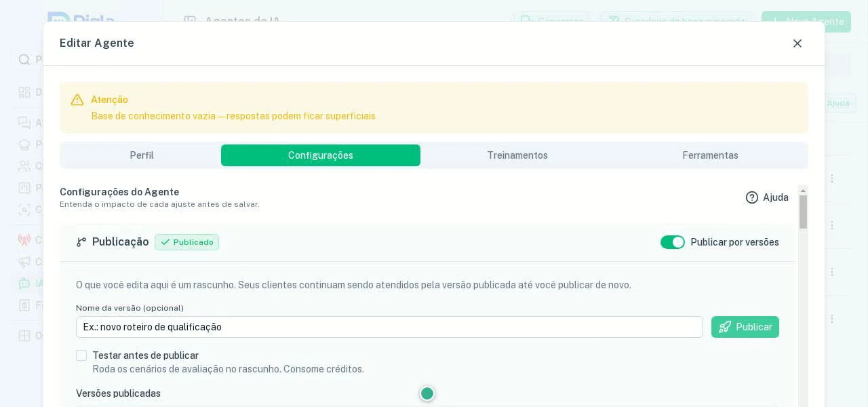The height and width of the screenshot is (407, 868).
Task: Check Testar antes de publicar checkbox
Action: [x=81, y=355]
